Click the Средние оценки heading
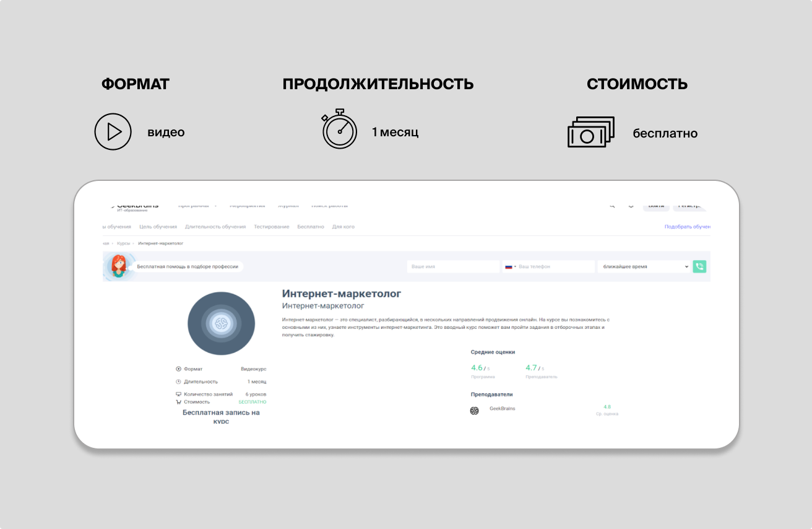 pyautogui.click(x=493, y=352)
